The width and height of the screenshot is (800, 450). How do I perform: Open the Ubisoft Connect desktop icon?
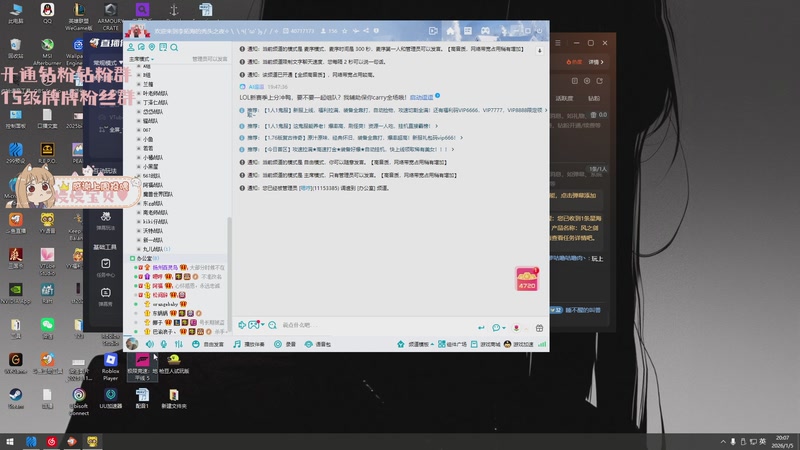click(x=79, y=402)
